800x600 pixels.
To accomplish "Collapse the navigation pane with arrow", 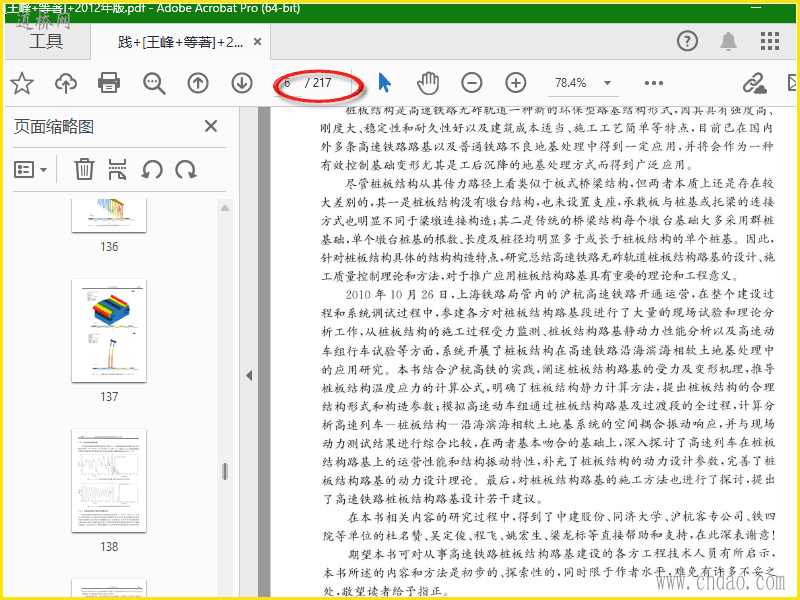I will point(249,376).
